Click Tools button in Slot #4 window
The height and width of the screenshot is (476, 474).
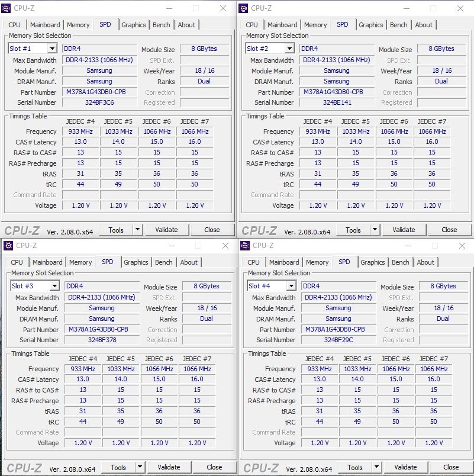(x=355, y=468)
